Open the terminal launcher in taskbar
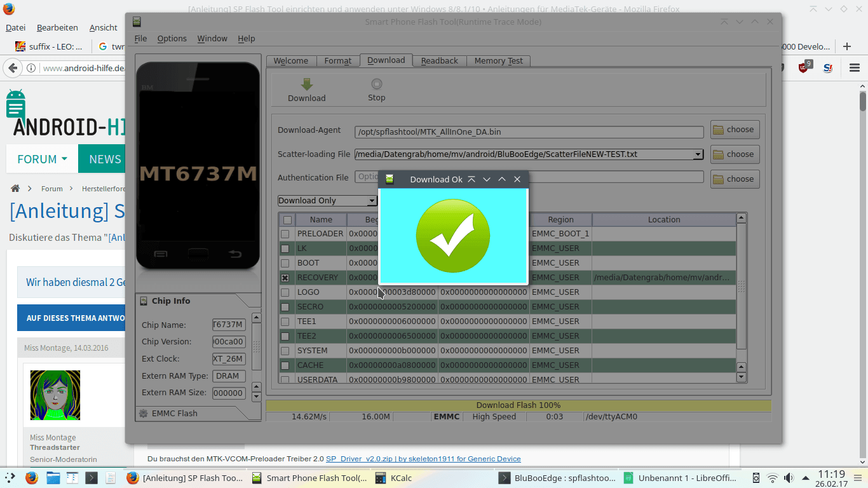The width and height of the screenshot is (868, 488). (x=91, y=478)
